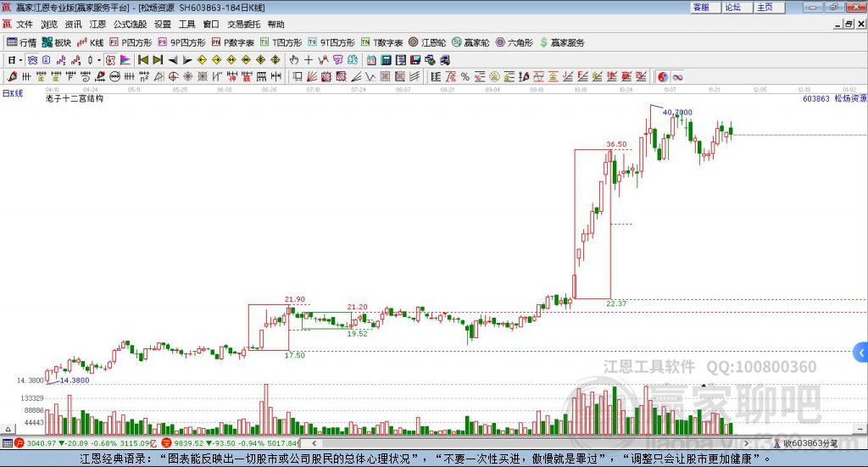Toggle the yin-yang indicator button
Image resolution: width=868 pixels, height=467 pixels.
point(663,77)
